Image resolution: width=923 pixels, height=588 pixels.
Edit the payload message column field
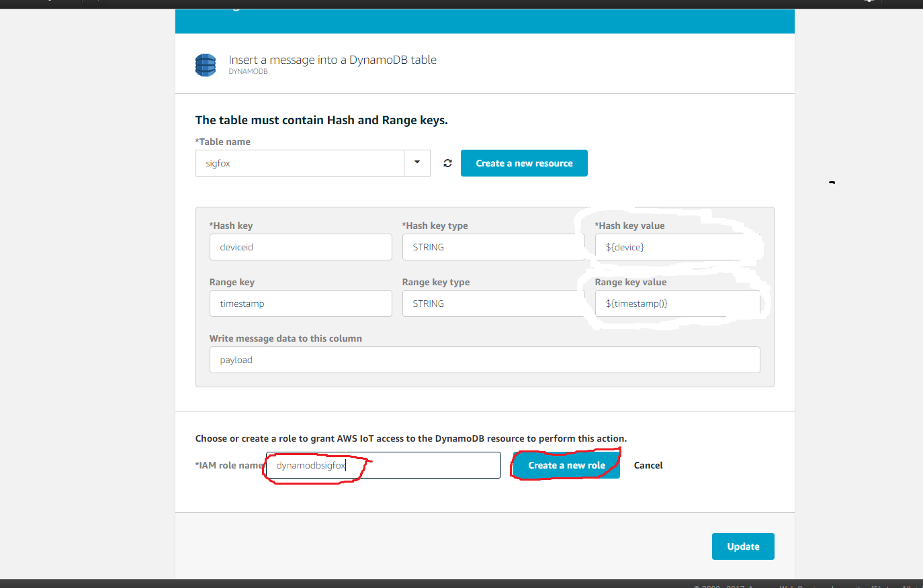(484, 360)
